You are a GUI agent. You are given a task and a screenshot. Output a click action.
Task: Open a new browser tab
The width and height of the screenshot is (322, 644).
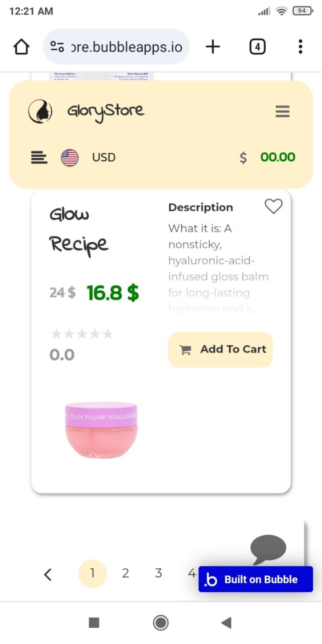point(213,47)
